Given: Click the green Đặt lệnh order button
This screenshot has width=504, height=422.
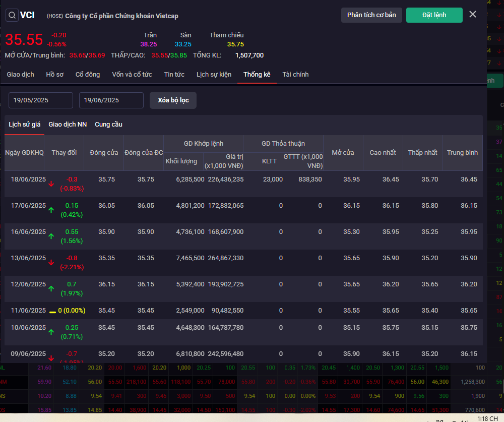Looking at the screenshot, I should (x=434, y=15).
